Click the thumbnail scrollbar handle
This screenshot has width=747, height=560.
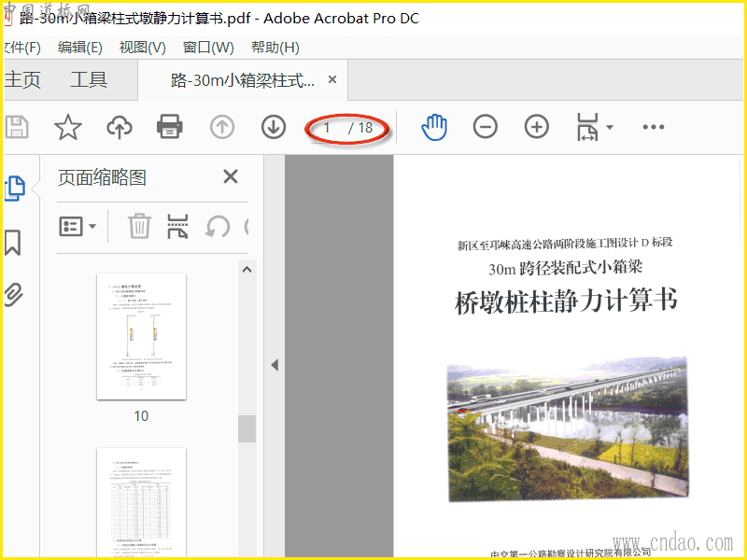click(247, 428)
